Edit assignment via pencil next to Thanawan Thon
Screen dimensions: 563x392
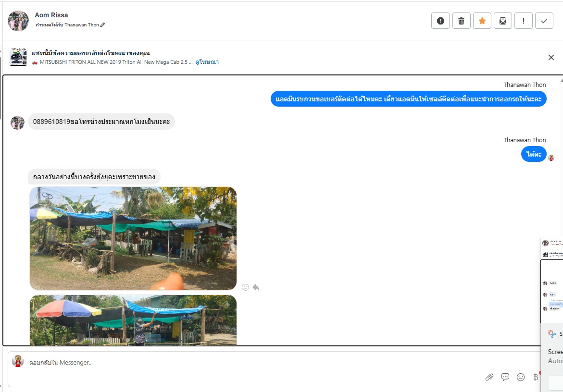point(103,25)
